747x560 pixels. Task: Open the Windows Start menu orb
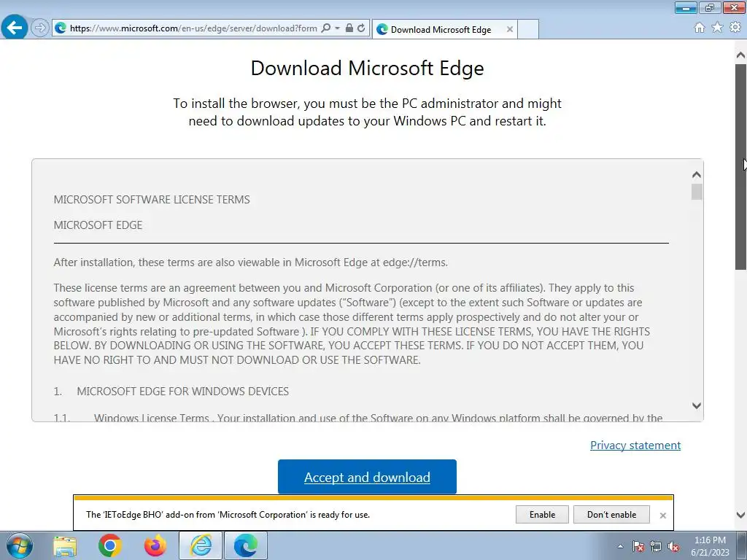(x=18, y=545)
